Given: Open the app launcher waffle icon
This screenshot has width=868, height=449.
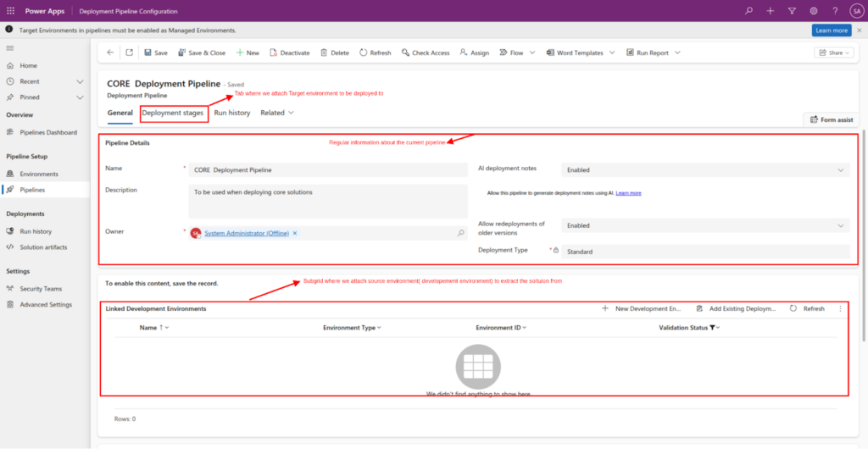Looking at the screenshot, I should (x=11, y=11).
